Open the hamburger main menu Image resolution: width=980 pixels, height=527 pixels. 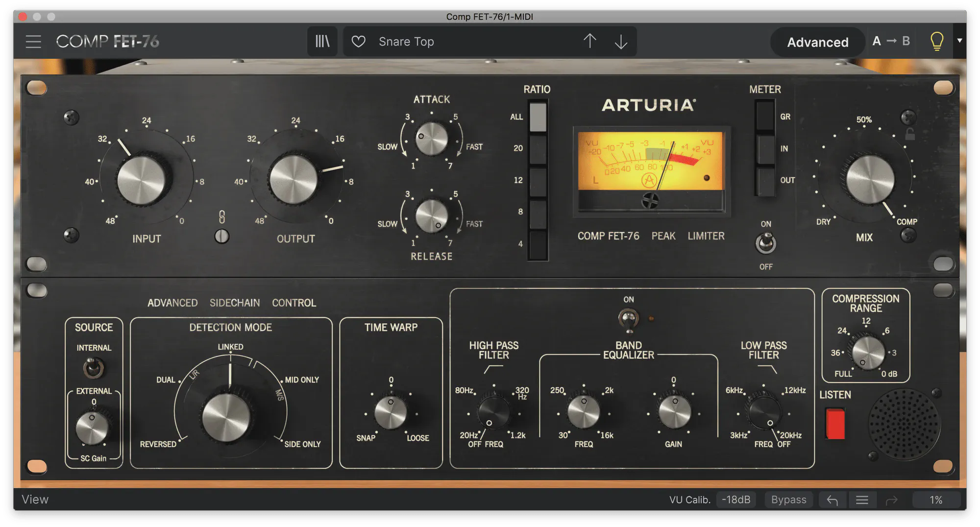pos(33,42)
